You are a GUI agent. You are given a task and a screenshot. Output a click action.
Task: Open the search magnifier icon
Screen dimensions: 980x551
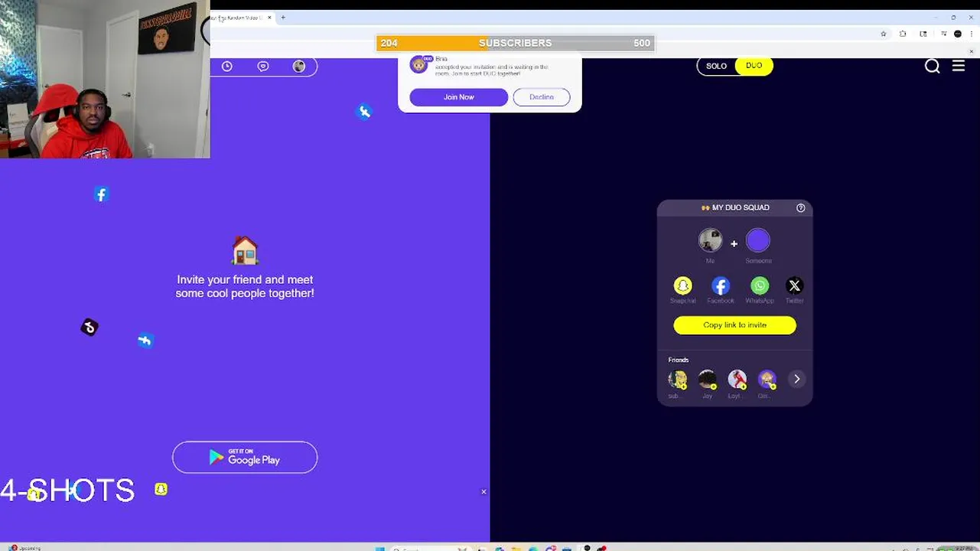coord(932,66)
